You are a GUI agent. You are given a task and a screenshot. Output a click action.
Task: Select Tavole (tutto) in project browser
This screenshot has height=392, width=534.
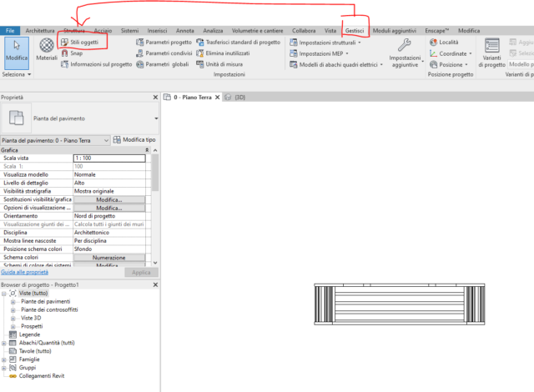(x=35, y=351)
